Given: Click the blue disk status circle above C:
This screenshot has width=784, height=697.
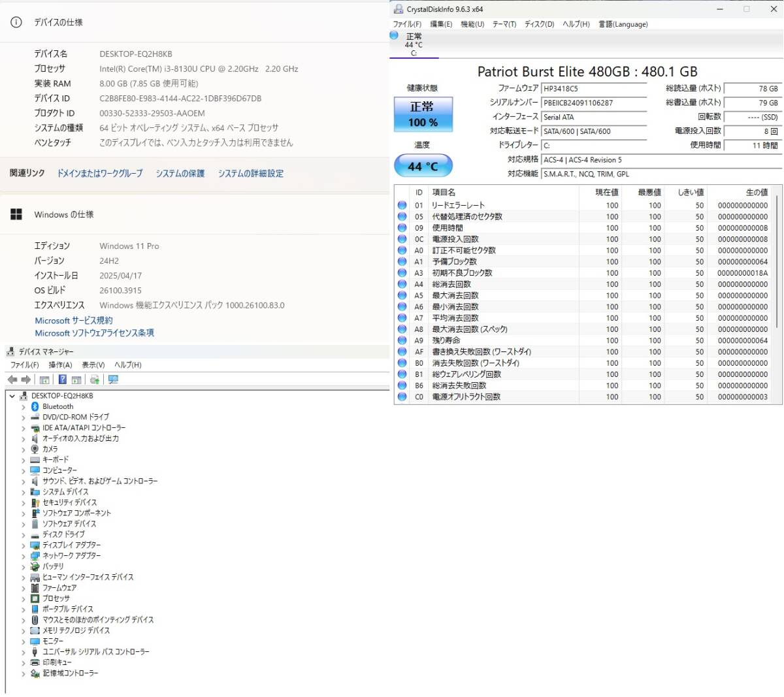Looking at the screenshot, I should coord(394,35).
